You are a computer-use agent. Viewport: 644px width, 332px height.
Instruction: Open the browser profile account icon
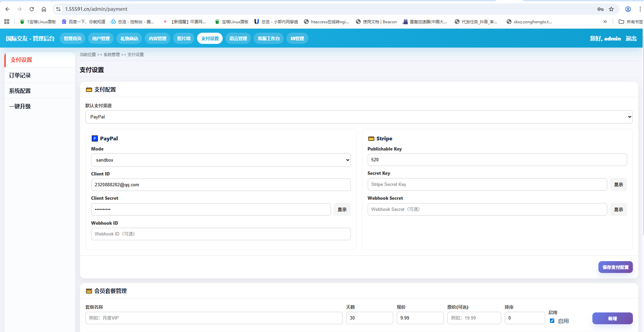(x=628, y=9)
